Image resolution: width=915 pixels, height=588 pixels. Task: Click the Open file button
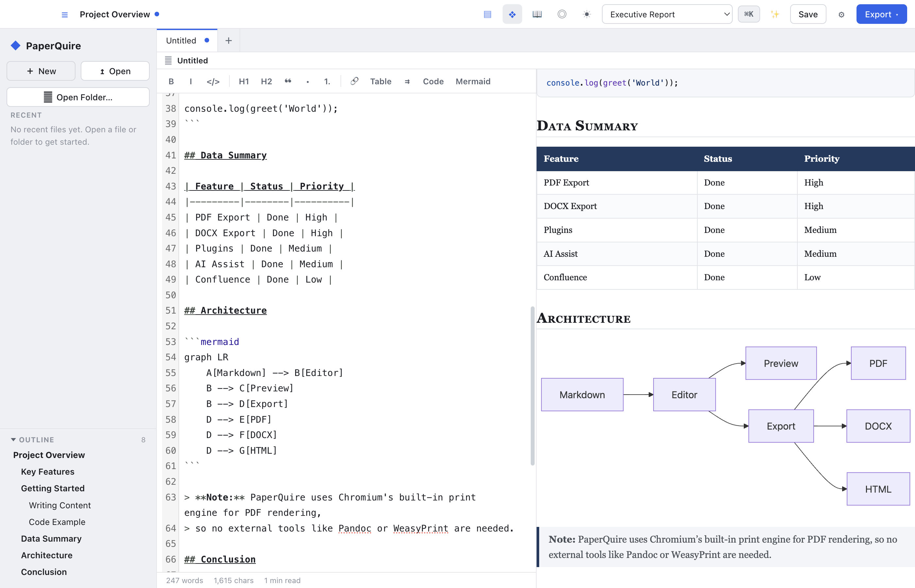point(115,71)
